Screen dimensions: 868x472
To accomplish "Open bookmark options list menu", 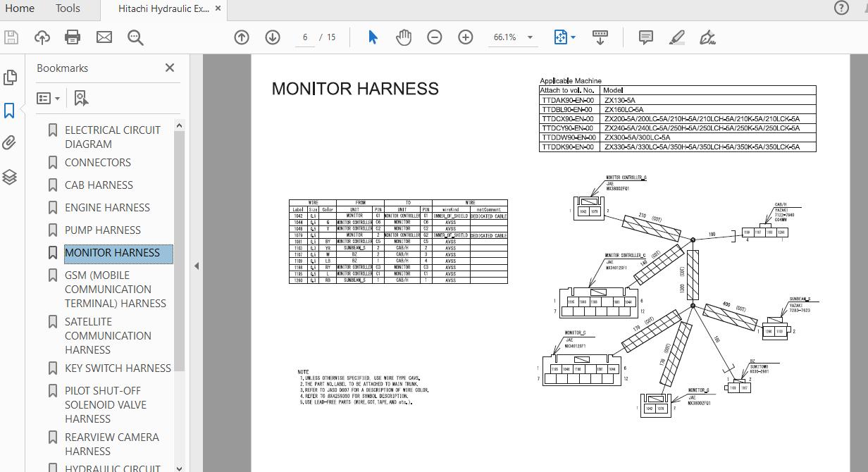I will coord(49,98).
